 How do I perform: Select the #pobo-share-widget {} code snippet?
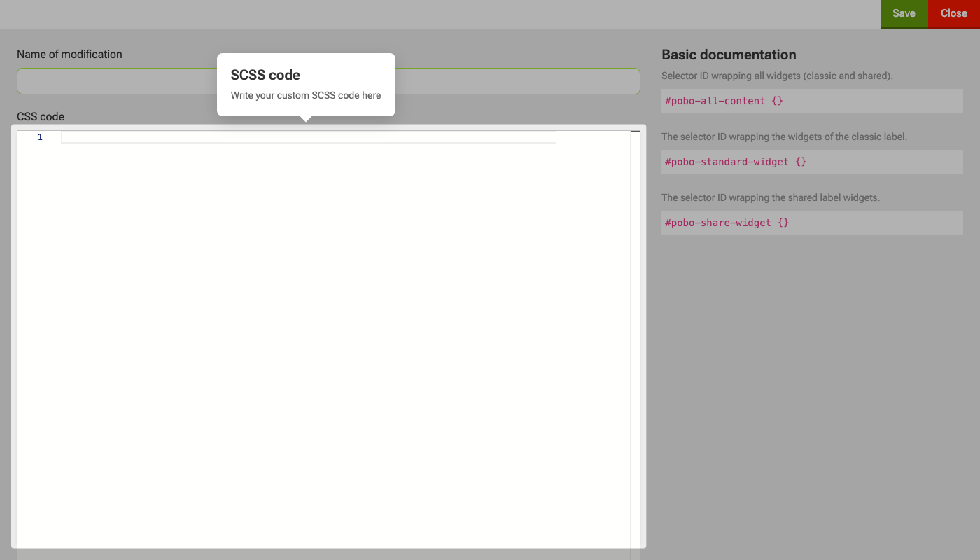pyautogui.click(x=812, y=223)
